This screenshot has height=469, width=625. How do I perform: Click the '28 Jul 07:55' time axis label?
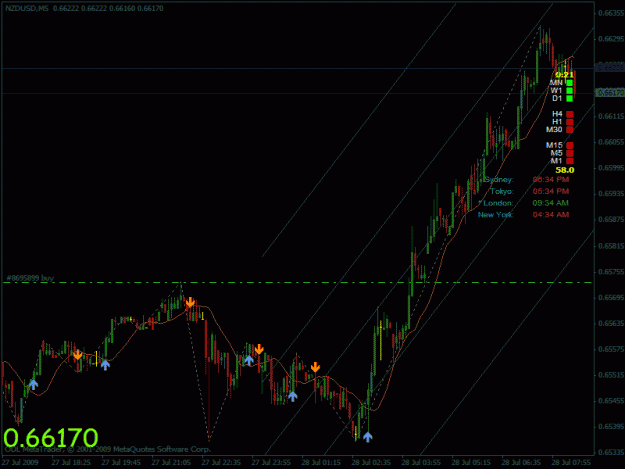(x=571, y=463)
